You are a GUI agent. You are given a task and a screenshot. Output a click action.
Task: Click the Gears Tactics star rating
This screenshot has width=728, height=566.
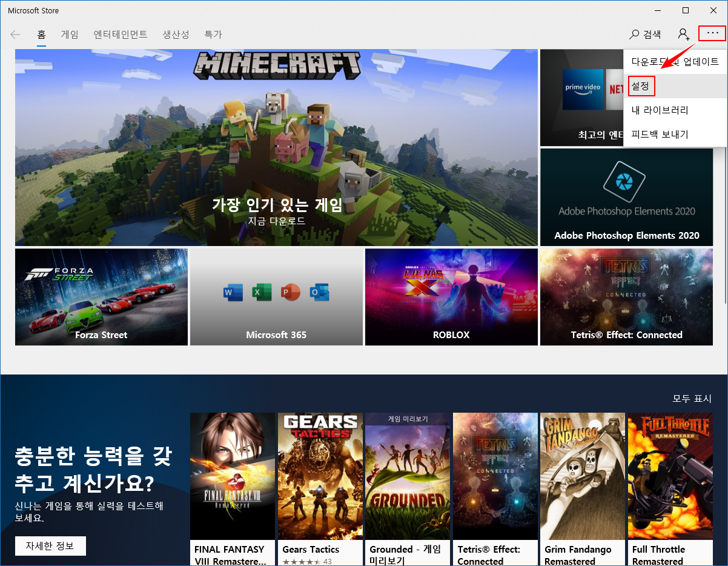pyautogui.click(x=302, y=562)
